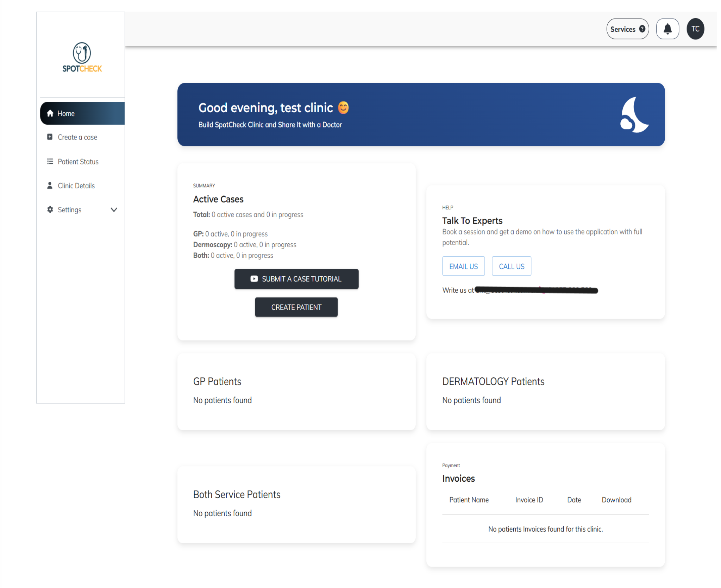Viewport: 721px width, 588px height.
Task: Click the Both Service Patients heading
Action: click(x=237, y=494)
